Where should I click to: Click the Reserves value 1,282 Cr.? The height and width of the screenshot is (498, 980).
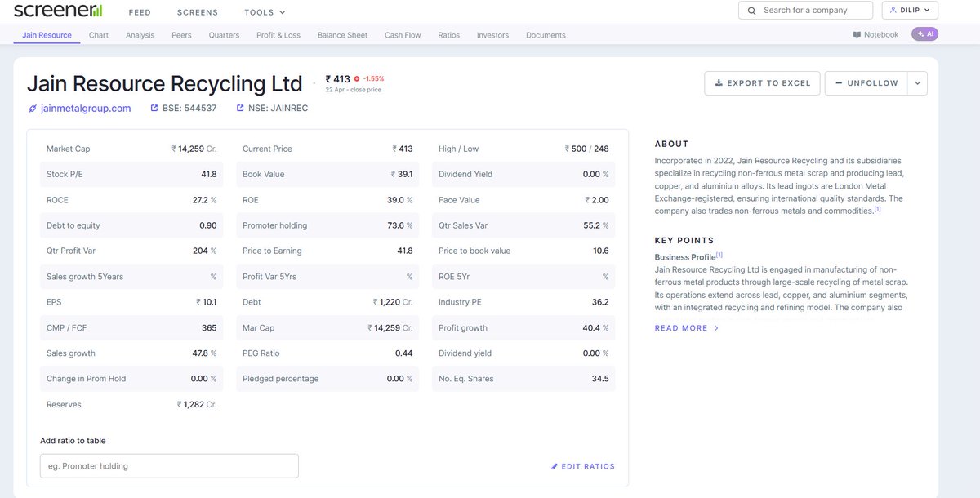pyautogui.click(x=197, y=405)
